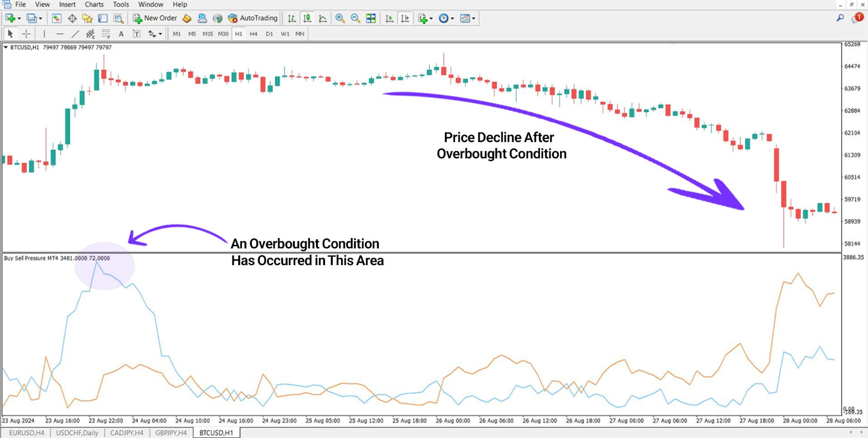Image resolution: width=868 pixels, height=438 pixels.
Task: Click the virtual hosting cloud icon
Action: coord(202,18)
